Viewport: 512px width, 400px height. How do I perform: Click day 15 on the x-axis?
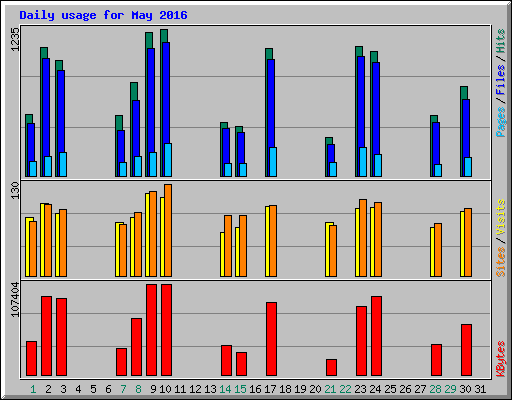point(240,389)
